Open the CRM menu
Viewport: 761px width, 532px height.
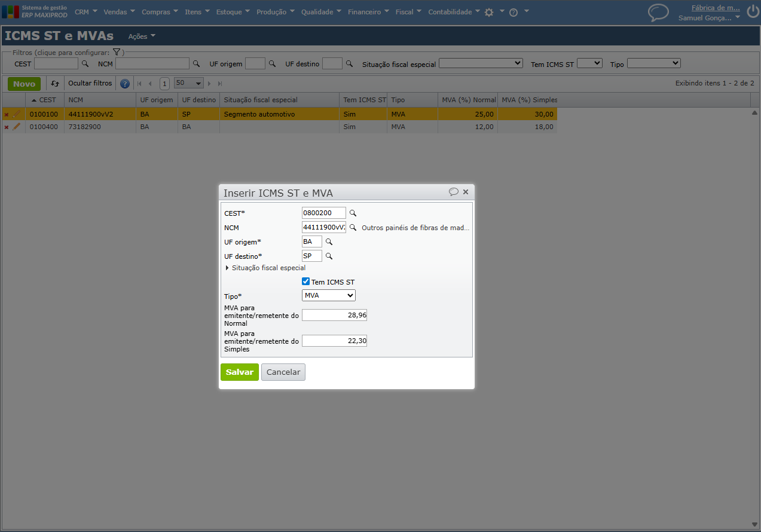click(x=86, y=12)
